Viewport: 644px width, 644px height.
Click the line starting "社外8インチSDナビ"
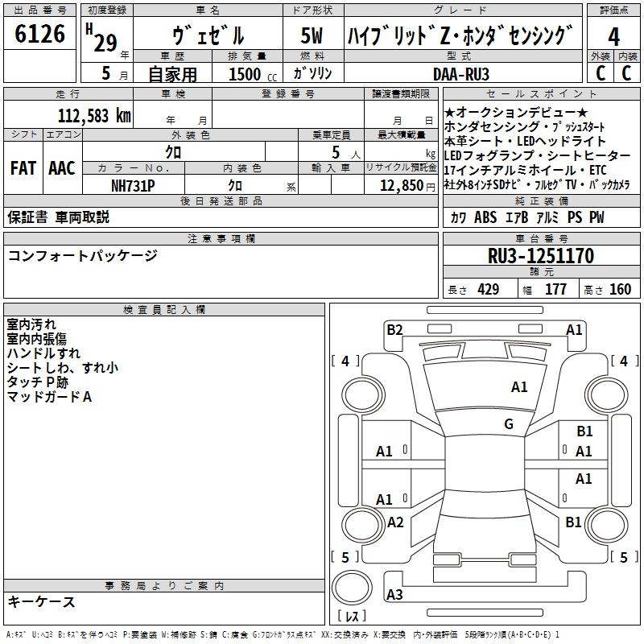[x=537, y=184]
